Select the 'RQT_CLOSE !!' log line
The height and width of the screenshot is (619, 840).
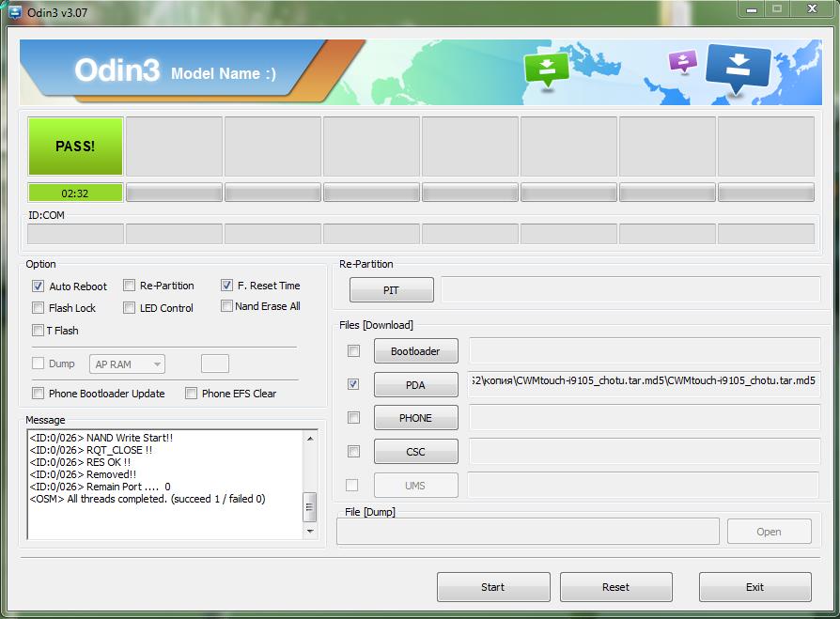pyautogui.click(x=90, y=450)
